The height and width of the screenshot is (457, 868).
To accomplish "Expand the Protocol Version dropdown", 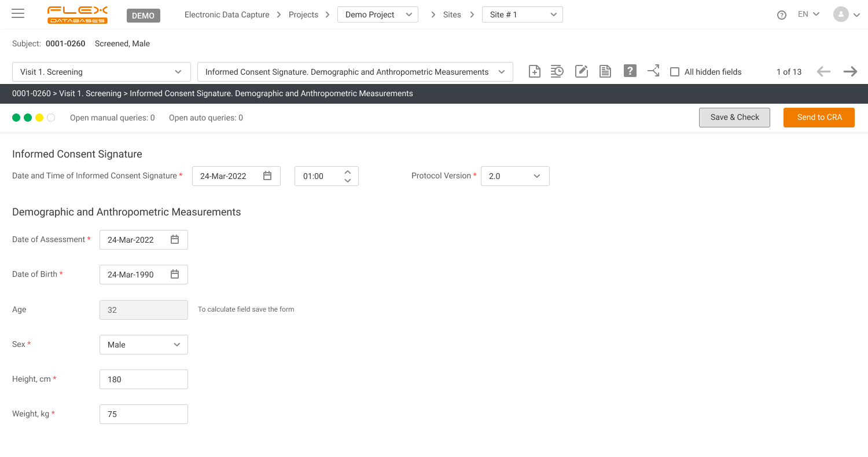I will pyautogui.click(x=514, y=176).
